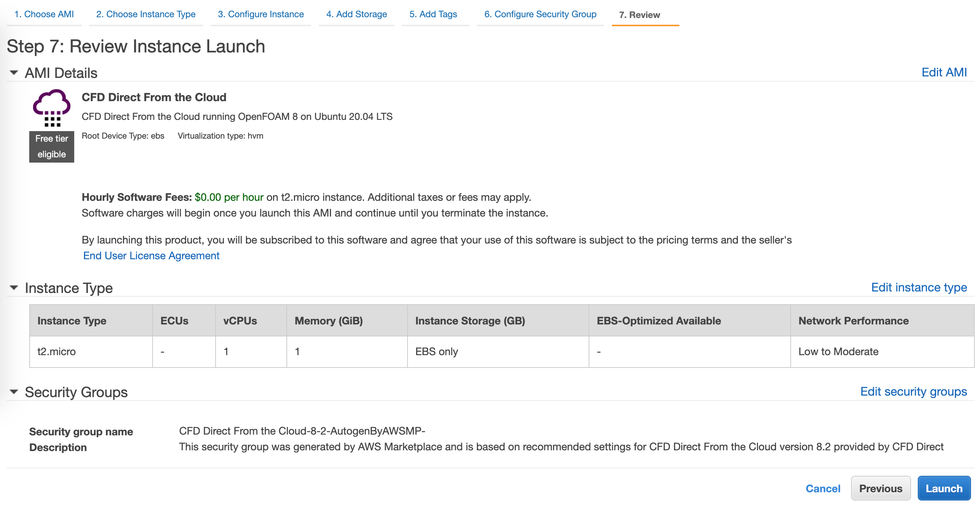Viewport: 980px width, 514px height.
Task: Switch to the Add Storage tab
Action: (356, 14)
